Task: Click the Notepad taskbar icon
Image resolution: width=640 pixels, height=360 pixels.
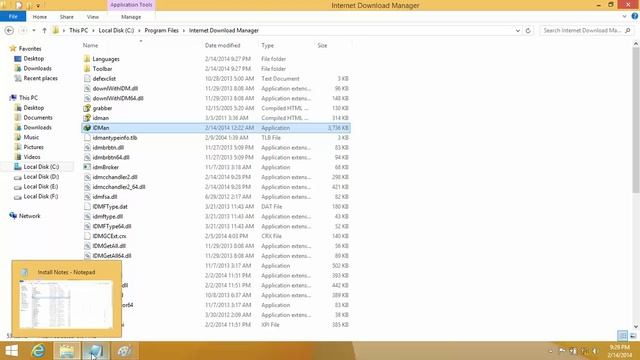Action: [x=96, y=351]
